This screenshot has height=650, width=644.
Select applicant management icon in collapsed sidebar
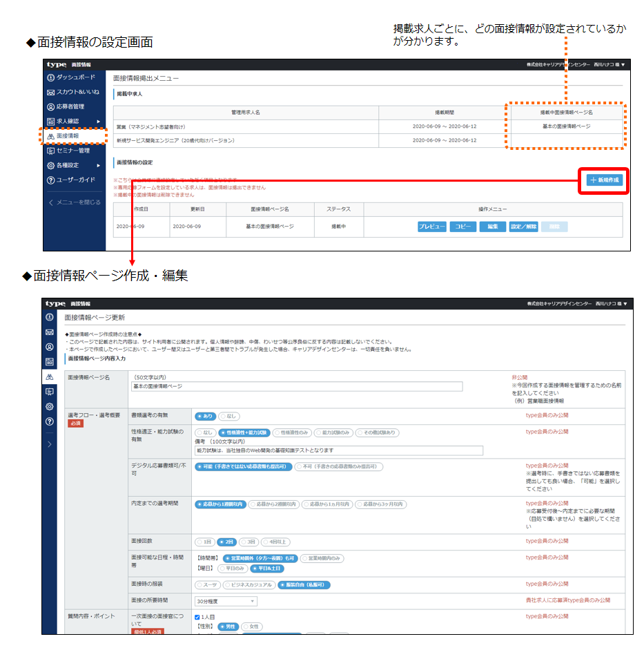tap(49, 347)
